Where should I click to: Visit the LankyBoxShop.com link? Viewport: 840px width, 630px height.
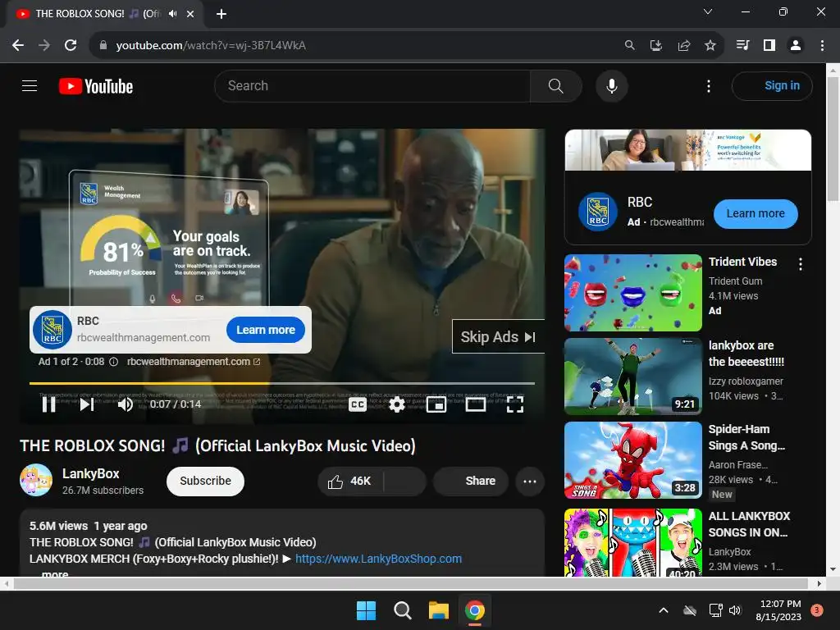(378, 559)
